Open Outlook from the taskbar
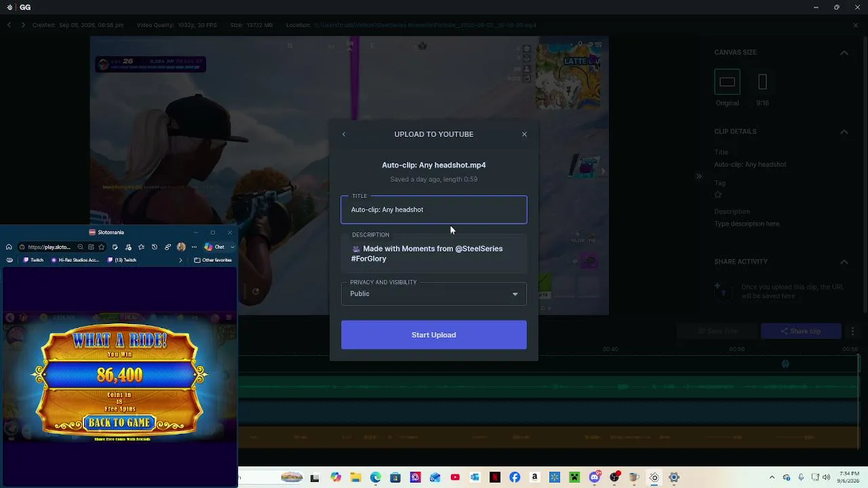Screen dimensions: 868x488 (x=475, y=478)
